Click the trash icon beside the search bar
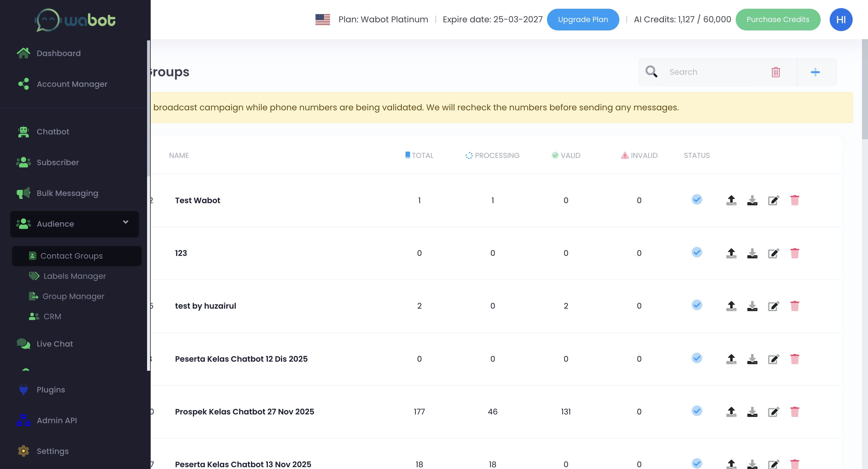Image resolution: width=868 pixels, height=469 pixels. coord(776,72)
